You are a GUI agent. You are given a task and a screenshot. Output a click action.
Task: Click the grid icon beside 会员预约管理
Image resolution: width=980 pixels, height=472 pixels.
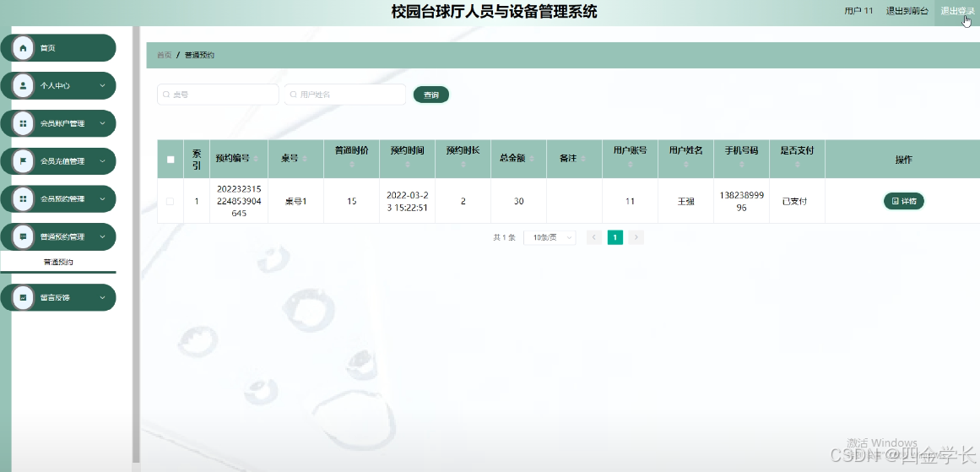tap(23, 198)
